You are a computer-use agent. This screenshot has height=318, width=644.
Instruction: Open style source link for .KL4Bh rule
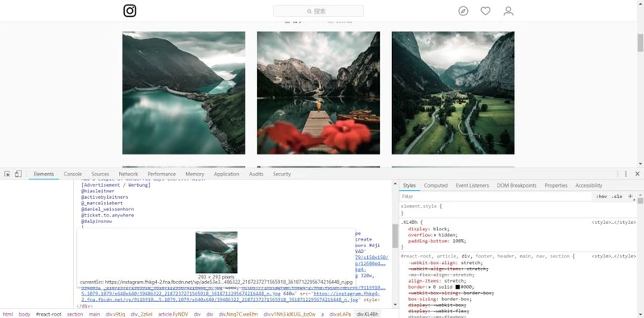(x=613, y=222)
